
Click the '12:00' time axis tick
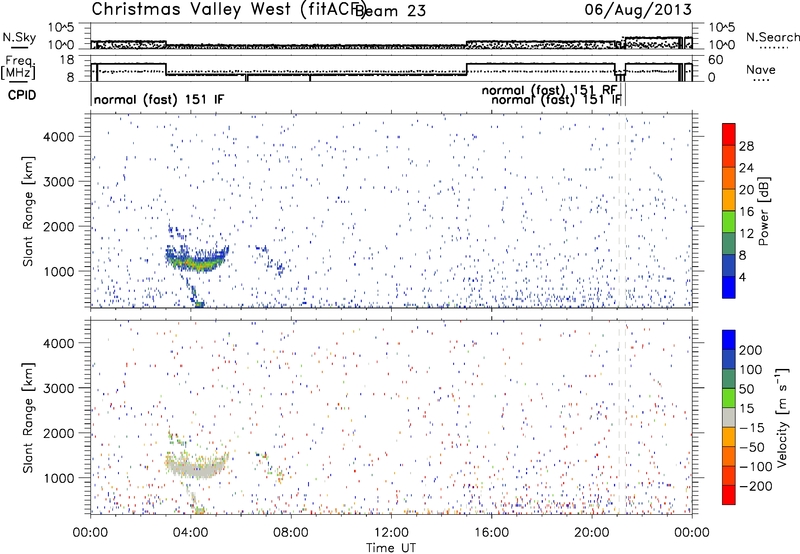pyautogui.click(x=391, y=533)
